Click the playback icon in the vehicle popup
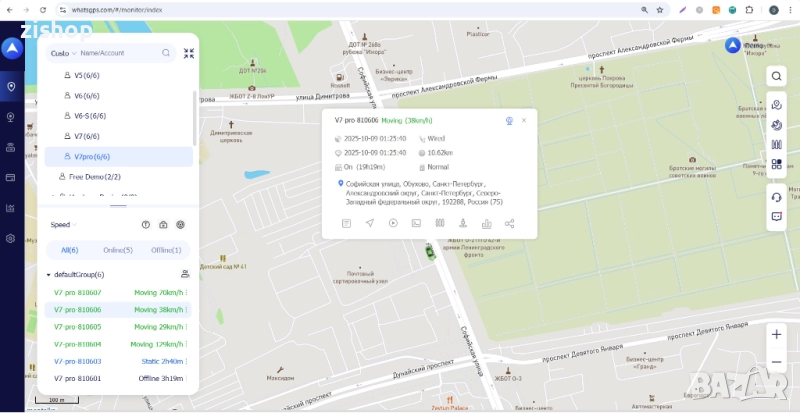The image size is (800, 413). pos(393,223)
